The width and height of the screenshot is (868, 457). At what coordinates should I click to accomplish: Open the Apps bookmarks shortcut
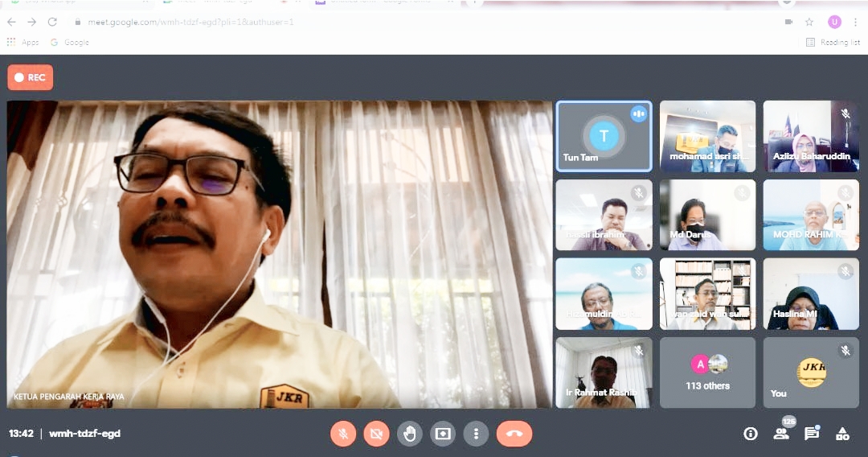[23, 42]
